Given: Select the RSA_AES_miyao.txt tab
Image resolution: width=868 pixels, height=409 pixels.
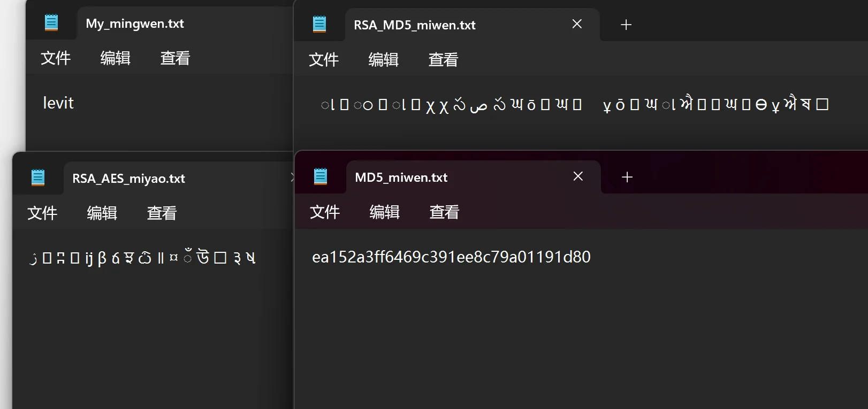Looking at the screenshot, I should [x=128, y=179].
